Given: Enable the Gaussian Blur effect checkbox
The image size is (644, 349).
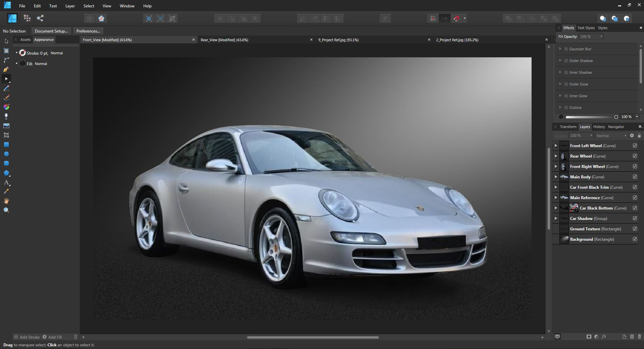Looking at the screenshot, I should coord(566,49).
